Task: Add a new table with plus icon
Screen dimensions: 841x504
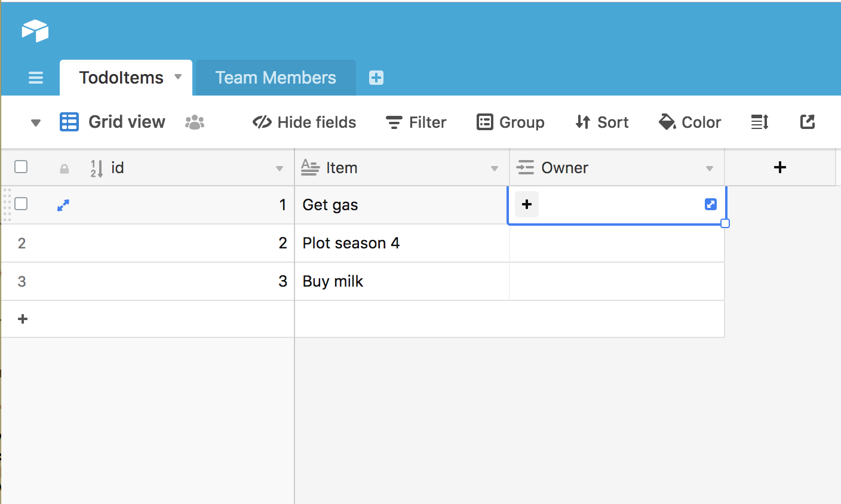Action: [376, 78]
